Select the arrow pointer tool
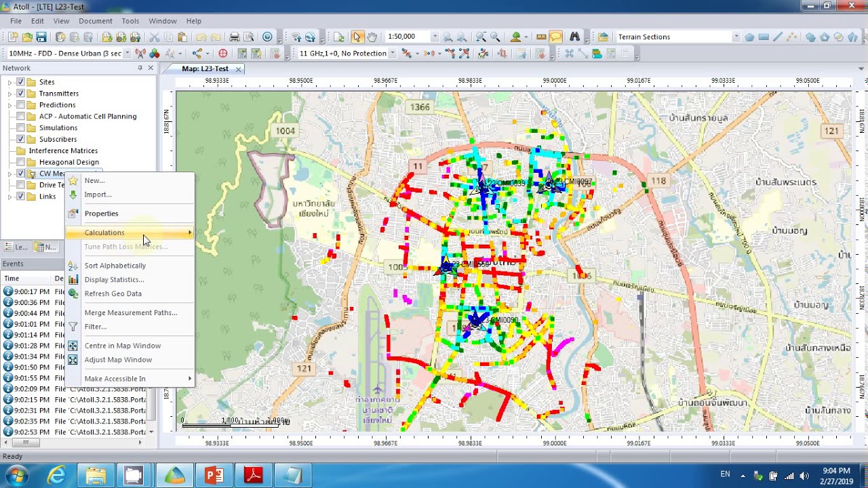This screenshot has width=868, height=488. coord(357,37)
